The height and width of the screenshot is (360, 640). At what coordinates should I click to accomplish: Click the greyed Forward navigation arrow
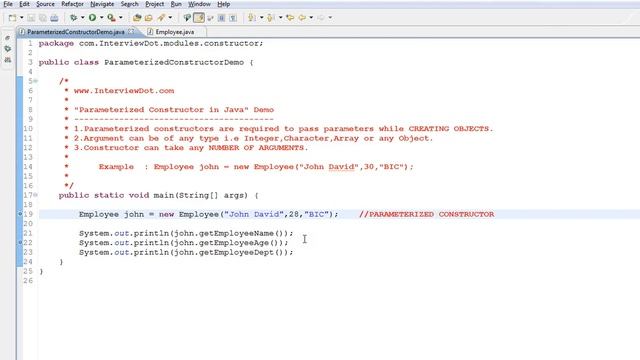[321, 18]
